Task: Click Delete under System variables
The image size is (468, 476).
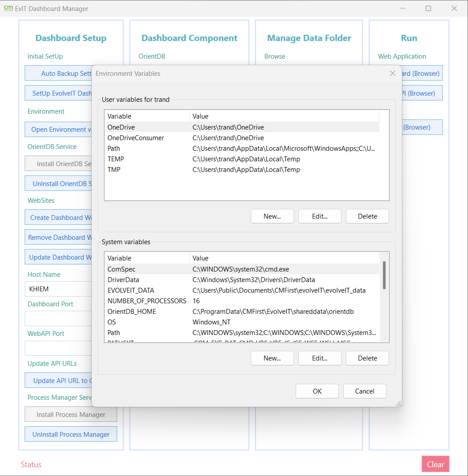Action: tap(368, 358)
